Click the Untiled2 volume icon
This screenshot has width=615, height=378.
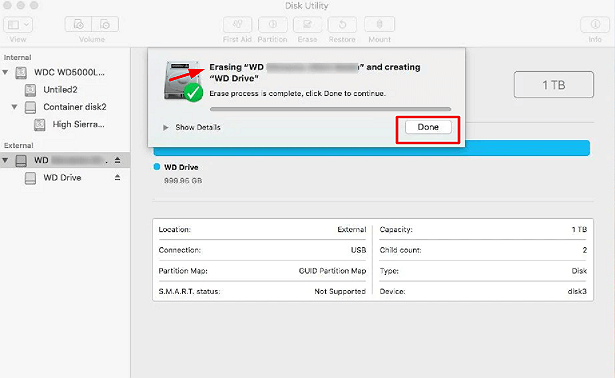point(30,90)
